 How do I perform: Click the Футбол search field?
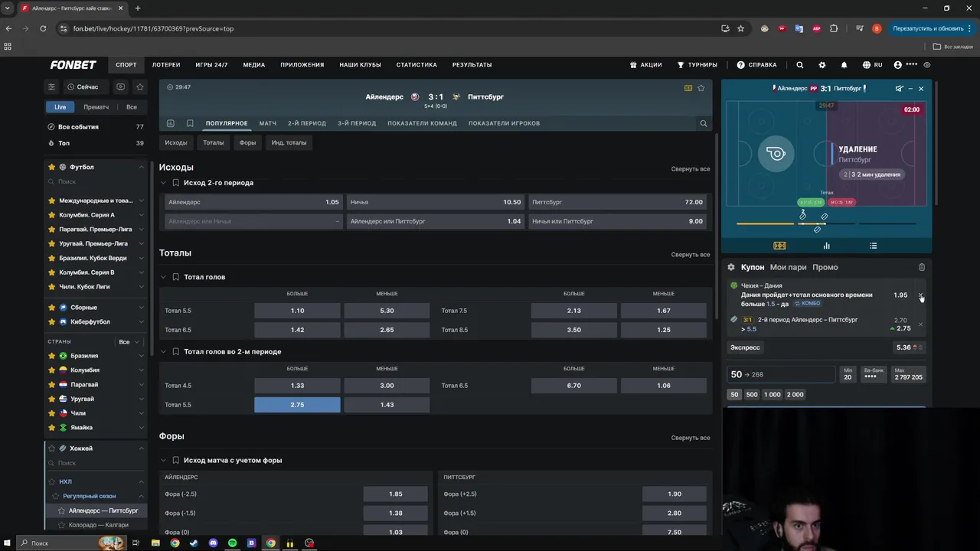[96, 181]
